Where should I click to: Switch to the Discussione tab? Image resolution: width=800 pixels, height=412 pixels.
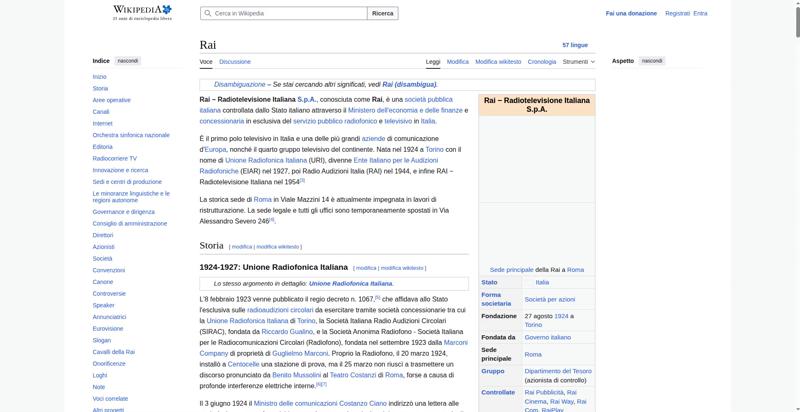pos(235,61)
